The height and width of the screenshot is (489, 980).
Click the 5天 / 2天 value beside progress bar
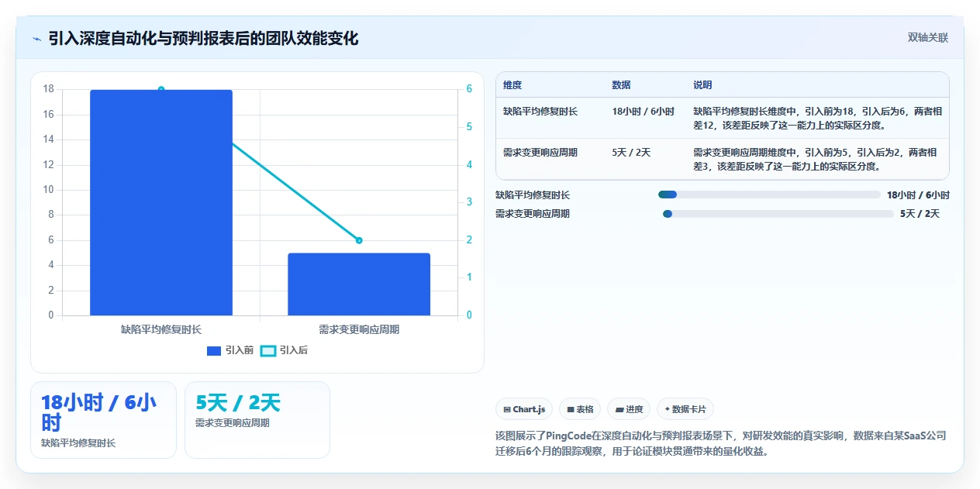point(920,214)
